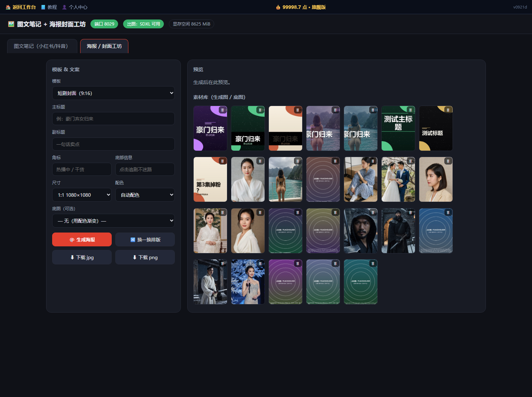Click trash icon on white-robed man photo
532x397 pixels.
point(222,264)
